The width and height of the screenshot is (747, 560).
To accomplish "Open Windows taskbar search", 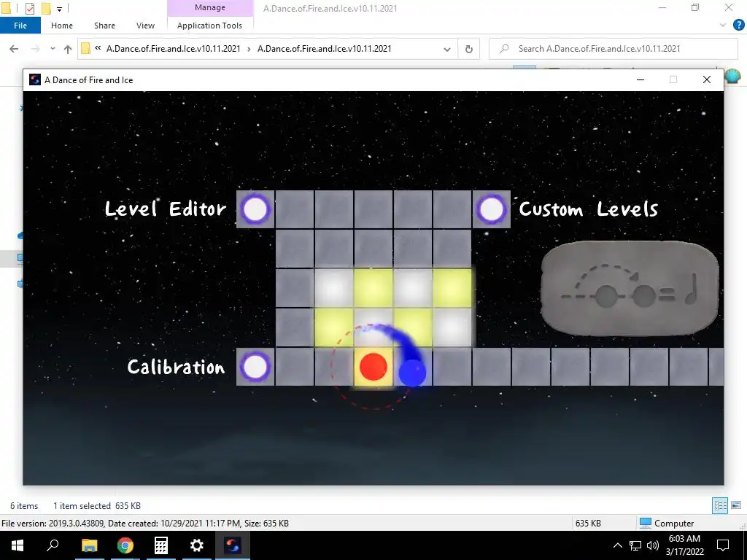I will [x=53, y=545].
